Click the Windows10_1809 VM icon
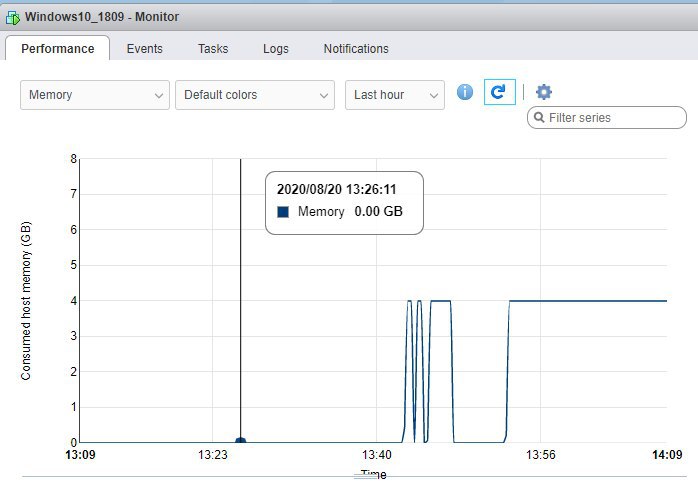 [12, 18]
